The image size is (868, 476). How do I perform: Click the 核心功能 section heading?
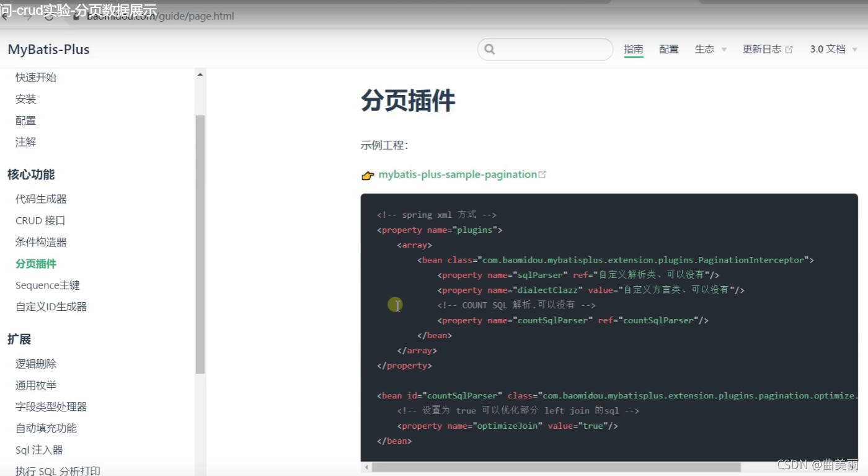pyautogui.click(x=31, y=174)
